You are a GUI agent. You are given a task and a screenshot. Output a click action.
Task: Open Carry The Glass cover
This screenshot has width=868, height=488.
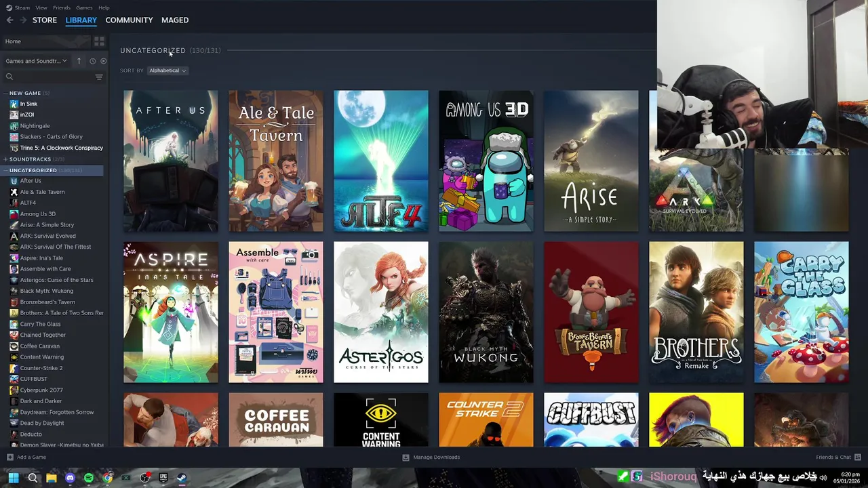click(x=802, y=312)
